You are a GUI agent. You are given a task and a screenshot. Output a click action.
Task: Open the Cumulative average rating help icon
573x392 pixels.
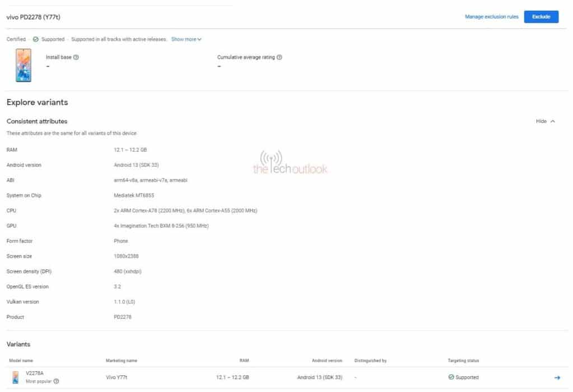tap(279, 57)
